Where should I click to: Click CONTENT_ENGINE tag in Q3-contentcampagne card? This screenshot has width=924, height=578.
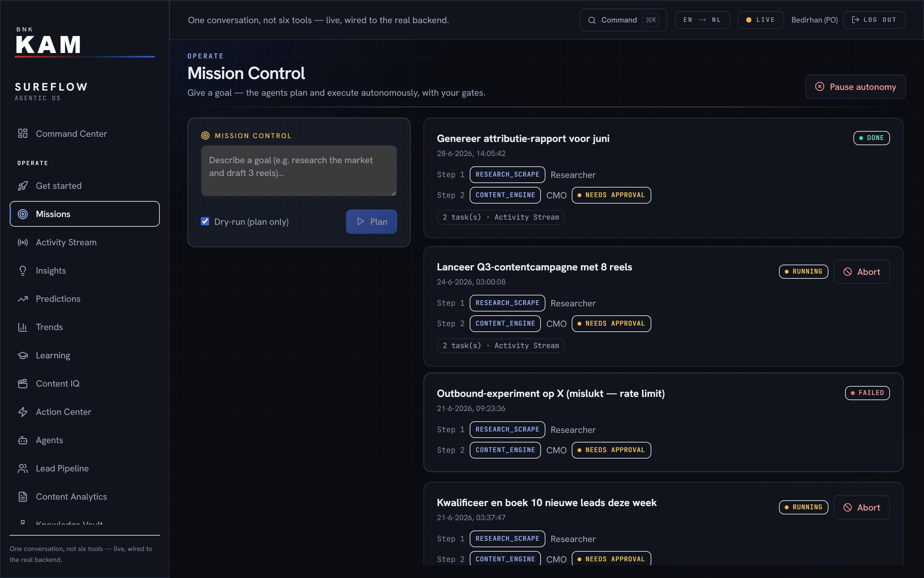[505, 324]
